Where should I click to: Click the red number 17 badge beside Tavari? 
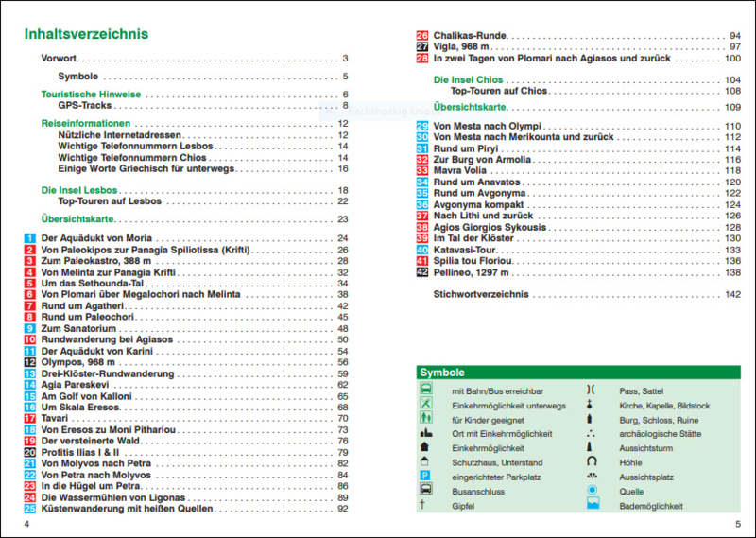click(30, 419)
